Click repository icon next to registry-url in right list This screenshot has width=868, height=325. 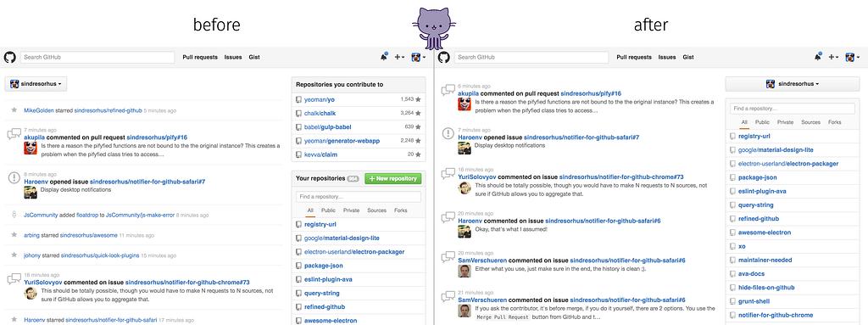(x=733, y=136)
